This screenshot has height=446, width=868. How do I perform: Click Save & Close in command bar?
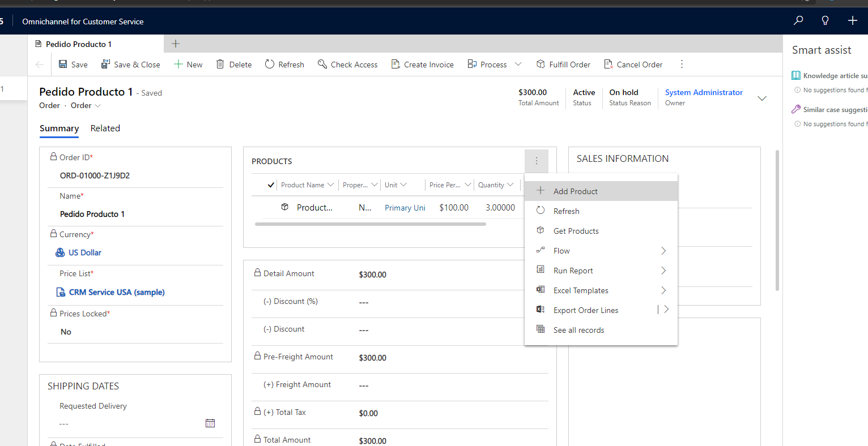click(130, 65)
